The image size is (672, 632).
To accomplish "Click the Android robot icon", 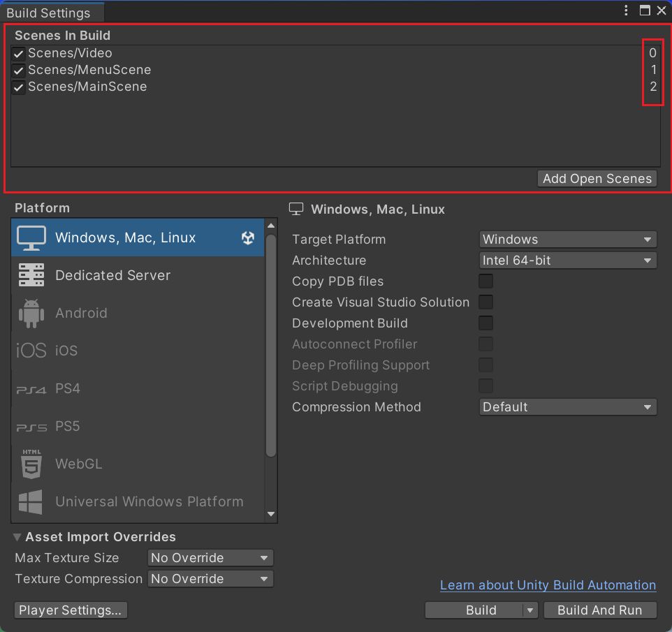I will (x=31, y=314).
